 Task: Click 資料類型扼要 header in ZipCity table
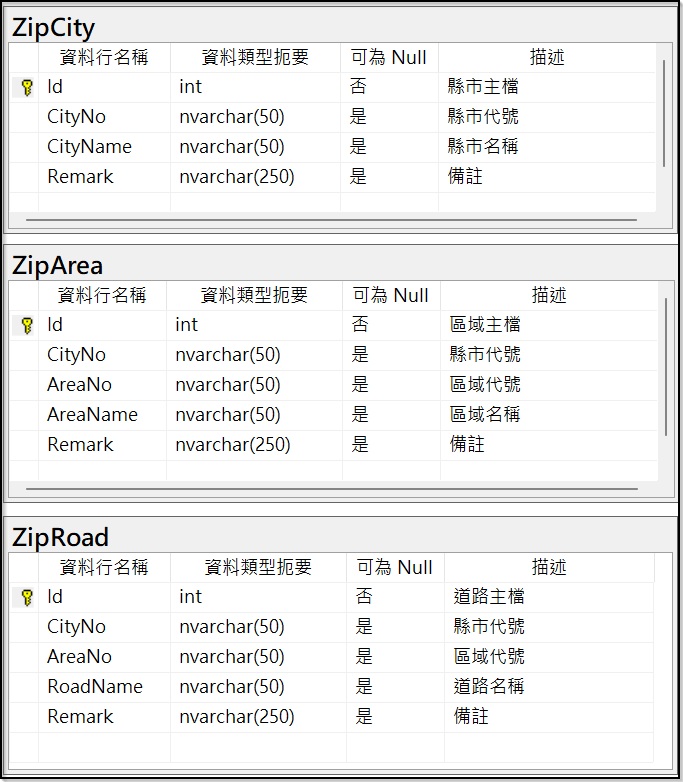pos(255,57)
